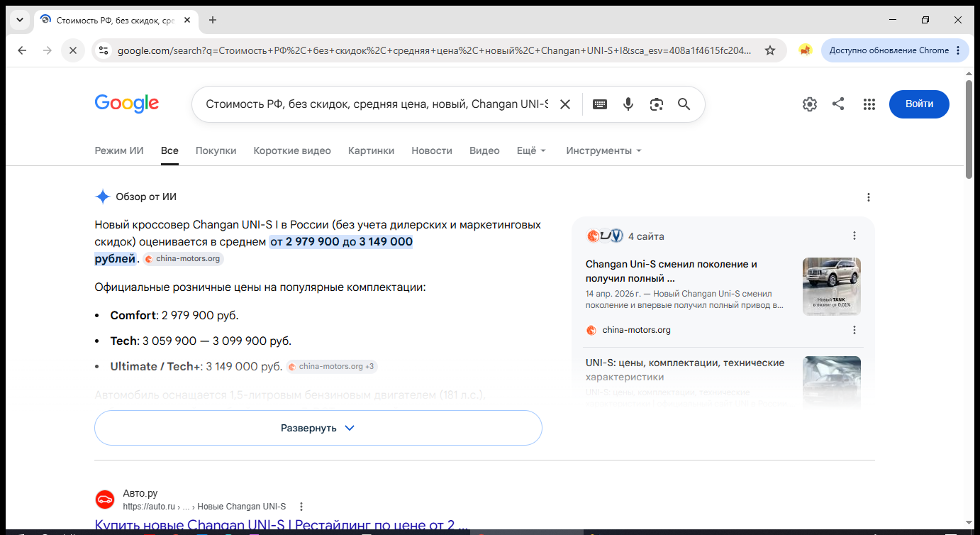
Task: Submit search with the magnifier icon
Action: (x=684, y=104)
